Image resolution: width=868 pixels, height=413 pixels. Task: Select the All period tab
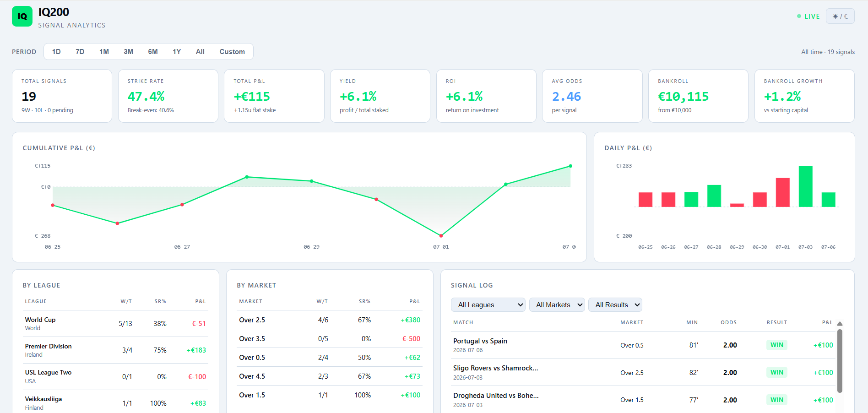pos(200,52)
